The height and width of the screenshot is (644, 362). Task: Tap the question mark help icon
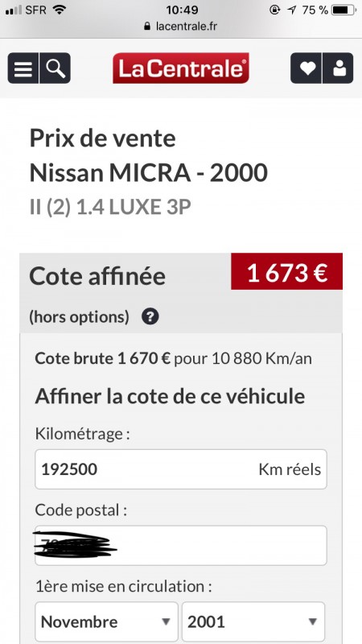point(150,316)
